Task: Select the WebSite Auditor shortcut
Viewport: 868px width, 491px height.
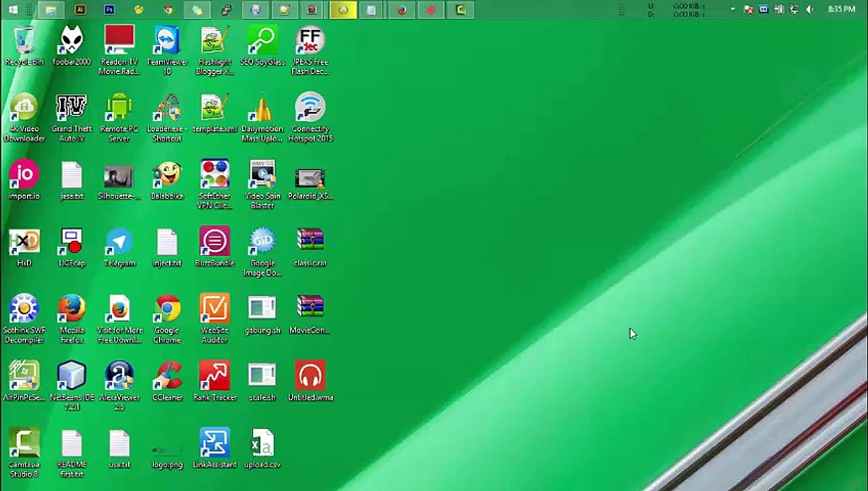Action: coord(215,318)
